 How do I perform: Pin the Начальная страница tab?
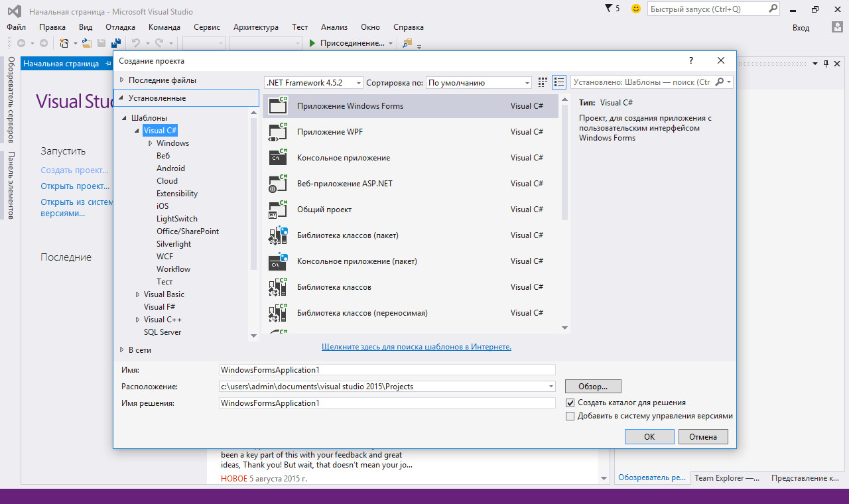pyautogui.click(x=107, y=64)
